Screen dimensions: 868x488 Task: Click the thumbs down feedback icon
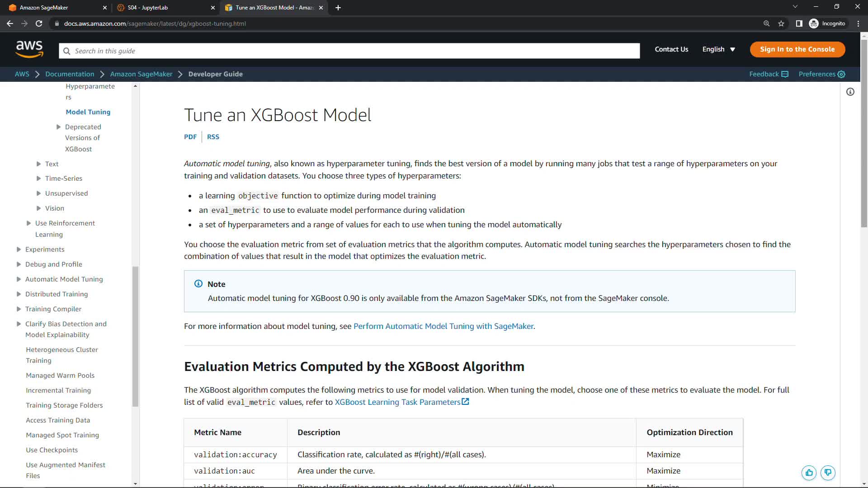pyautogui.click(x=828, y=473)
